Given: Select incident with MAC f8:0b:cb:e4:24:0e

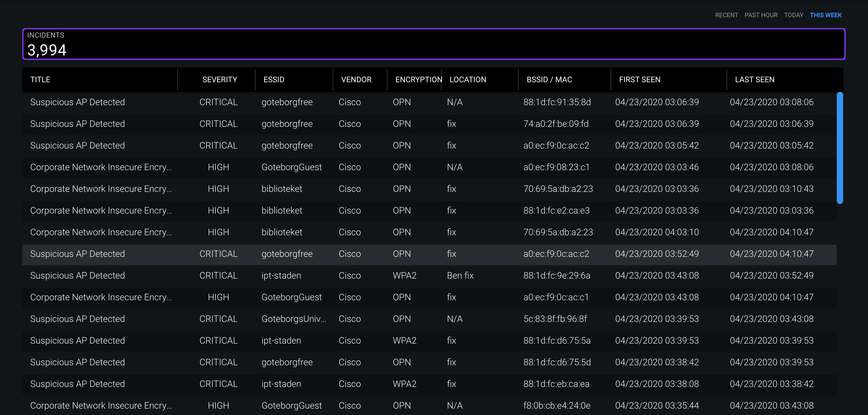Looking at the screenshot, I should click(429, 405).
